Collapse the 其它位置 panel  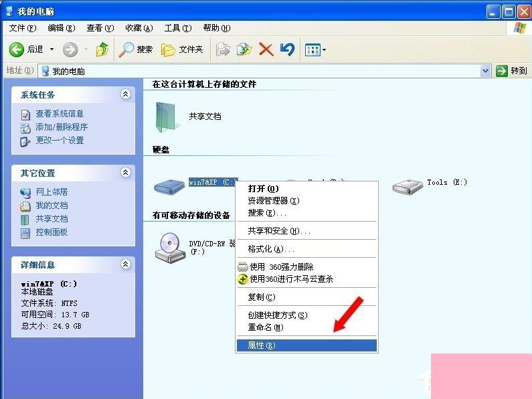click(x=126, y=172)
